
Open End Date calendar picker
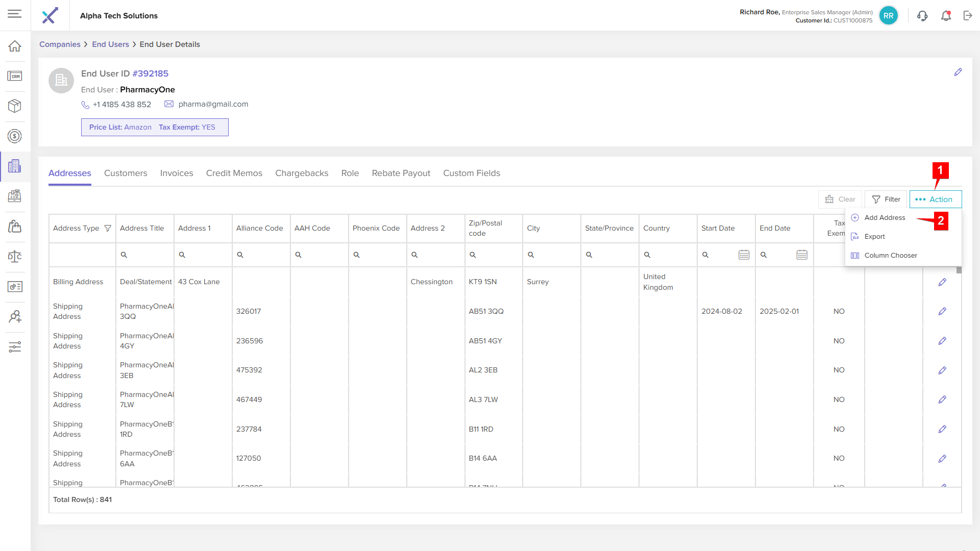click(x=802, y=255)
